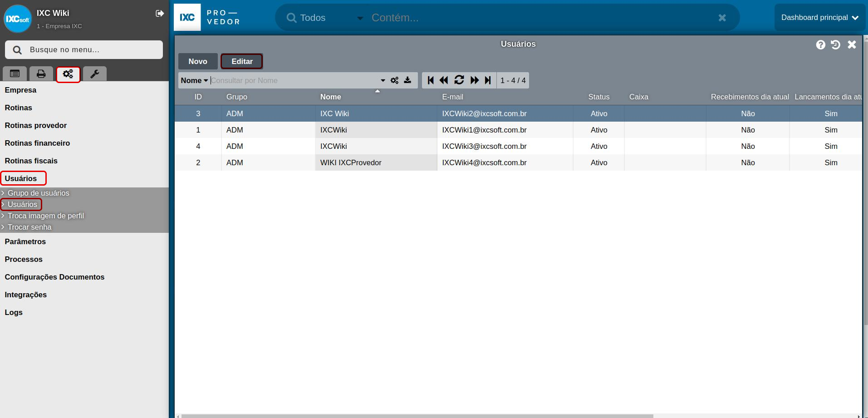Sort by Status column header
Image resolution: width=868 pixels, height=418 pixels.
pyautogui.click(x=599, y=97)
